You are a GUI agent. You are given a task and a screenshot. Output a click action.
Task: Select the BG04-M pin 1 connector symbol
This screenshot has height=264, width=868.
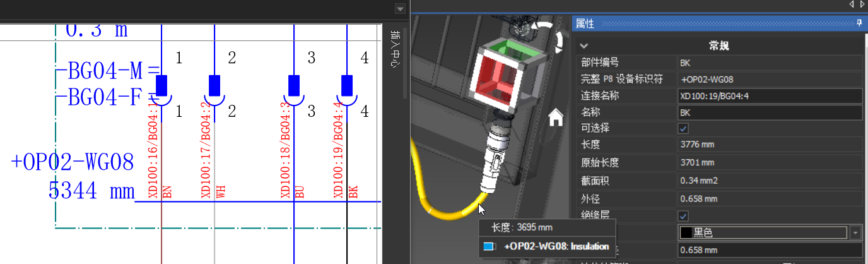tap(161, 84)
